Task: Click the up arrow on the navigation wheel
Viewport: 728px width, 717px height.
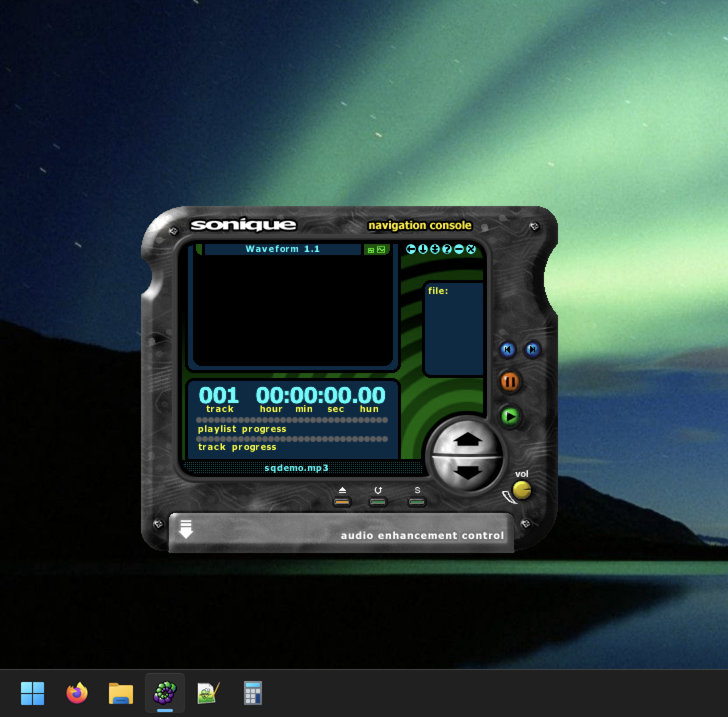Action: click(x=467, y=439)
